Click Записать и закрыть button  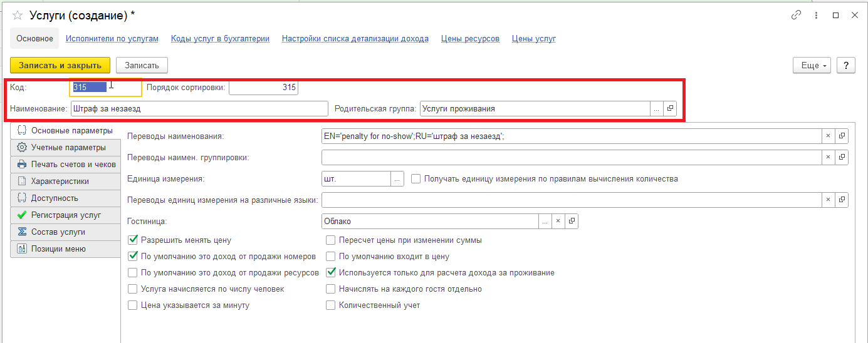tap(60, 65)
